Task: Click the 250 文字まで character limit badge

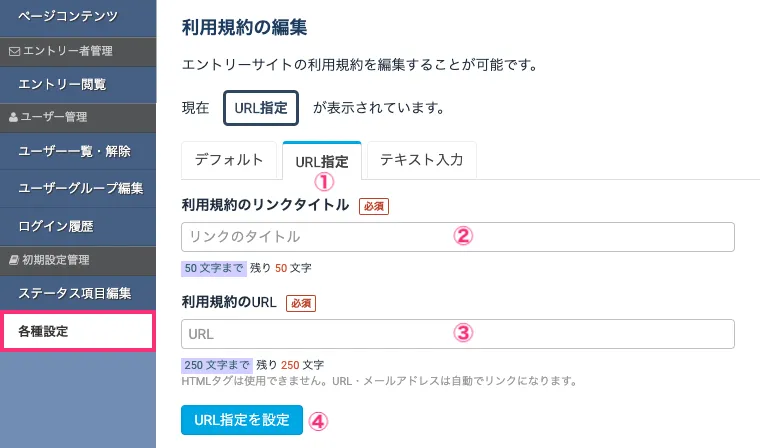Action: (x=216, y=365)
